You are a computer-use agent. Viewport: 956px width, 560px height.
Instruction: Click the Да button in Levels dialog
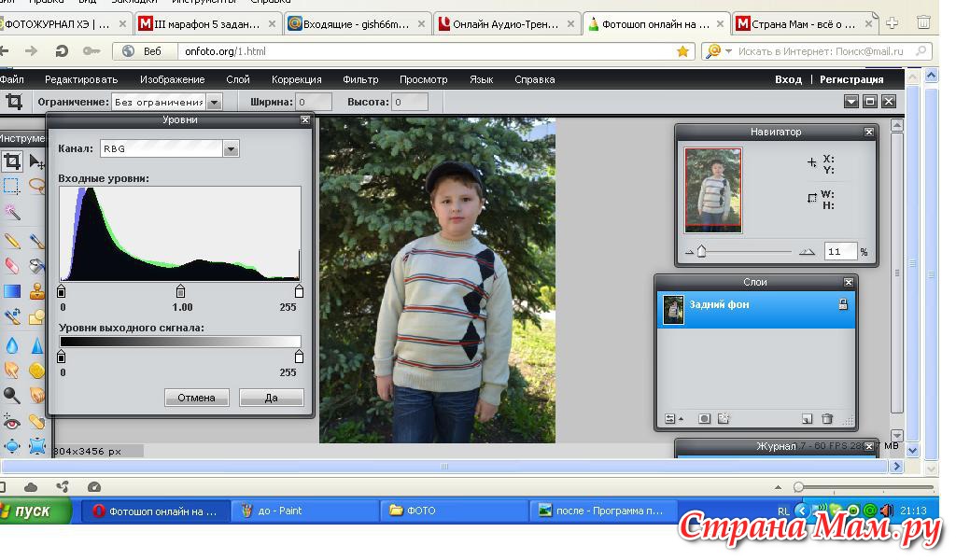[272, 398]
